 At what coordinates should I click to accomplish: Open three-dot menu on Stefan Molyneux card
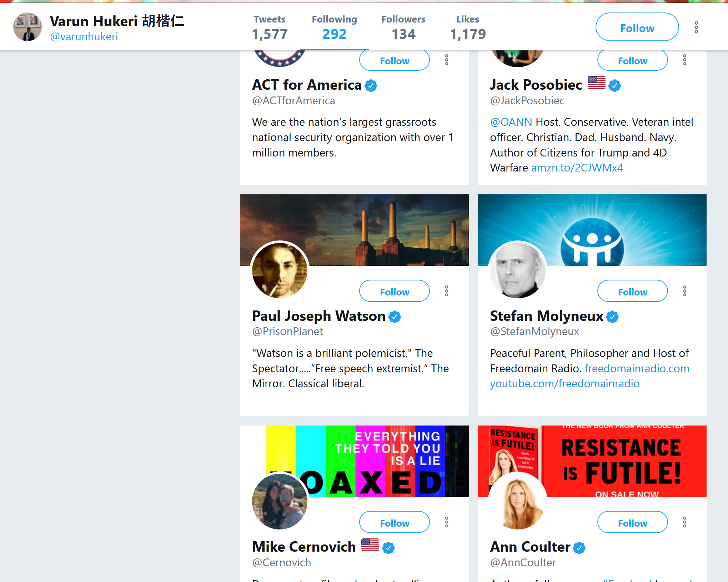[684, 291]
